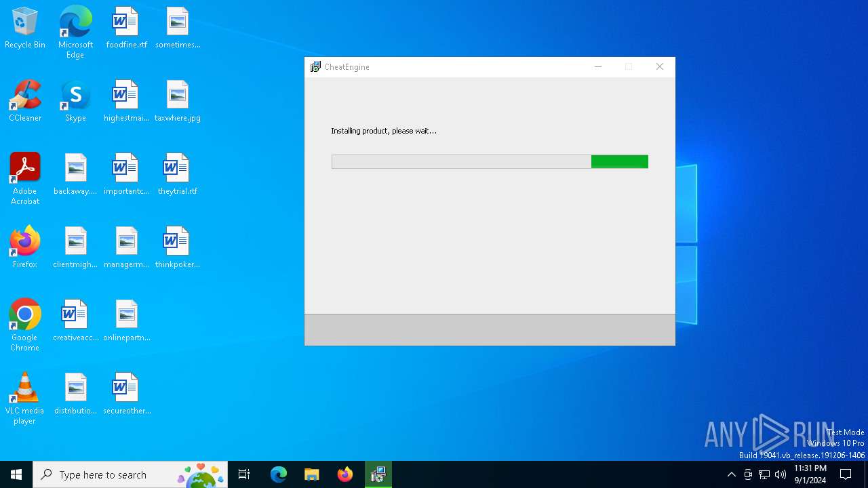The image size is (868, 488).
Task: Select the sometimes... image file on desktop
Action: [178, 28]
